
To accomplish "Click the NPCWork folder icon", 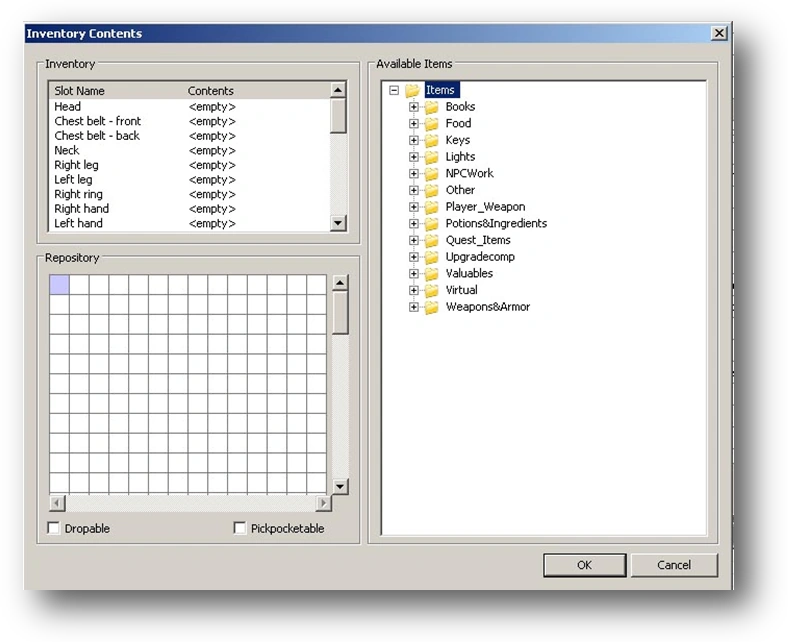I will click(431, 173).
